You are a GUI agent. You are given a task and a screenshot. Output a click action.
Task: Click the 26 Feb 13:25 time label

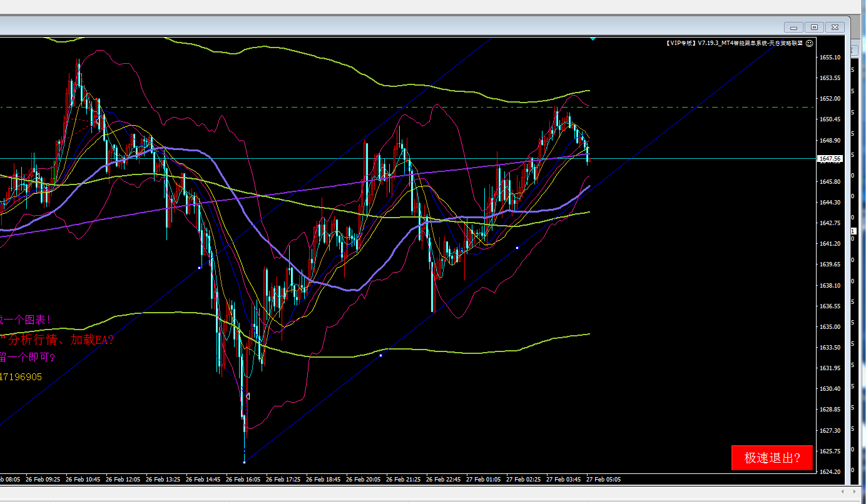point(163,480)
